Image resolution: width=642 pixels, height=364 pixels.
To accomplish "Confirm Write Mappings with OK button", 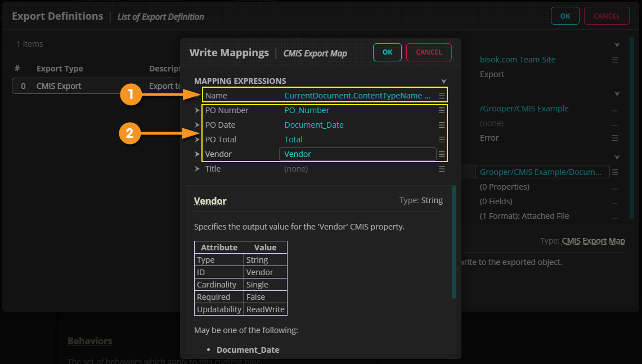I will pos(387,52).
